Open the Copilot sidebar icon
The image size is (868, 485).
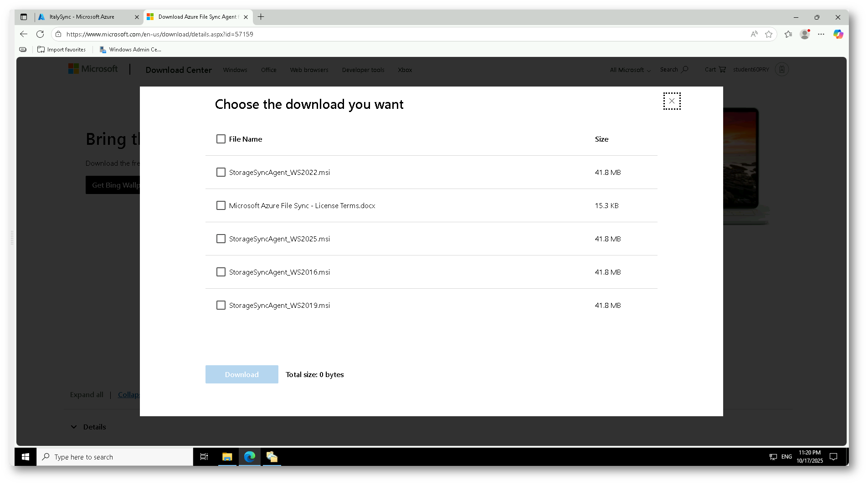point(838,34)
